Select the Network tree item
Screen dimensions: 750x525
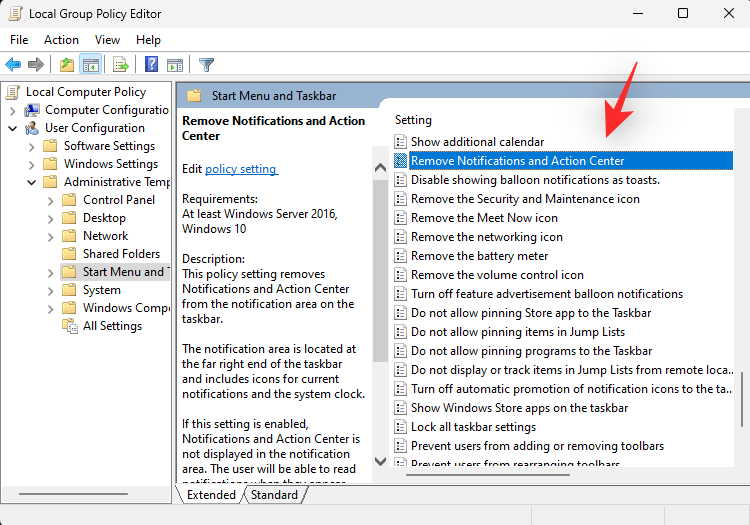tap(106, 236)
